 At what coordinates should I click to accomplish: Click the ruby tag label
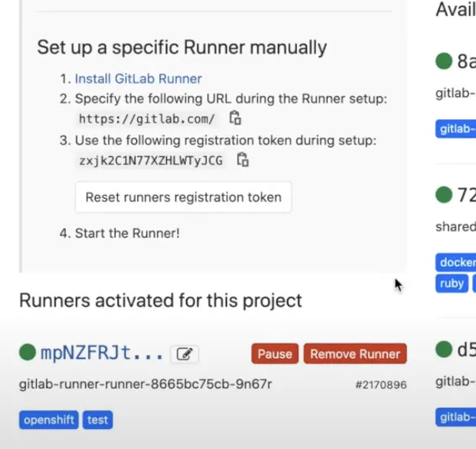click(452, 283)
